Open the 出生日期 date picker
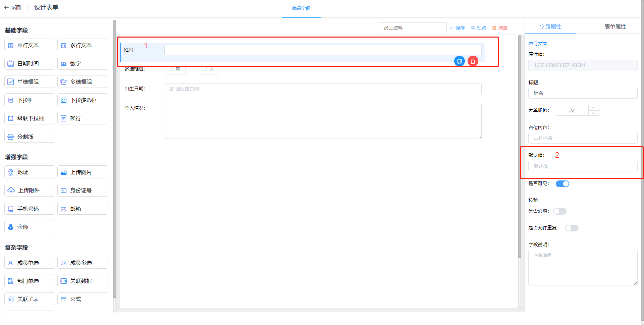Screen dimensions: 644x325 pos(323,89)
